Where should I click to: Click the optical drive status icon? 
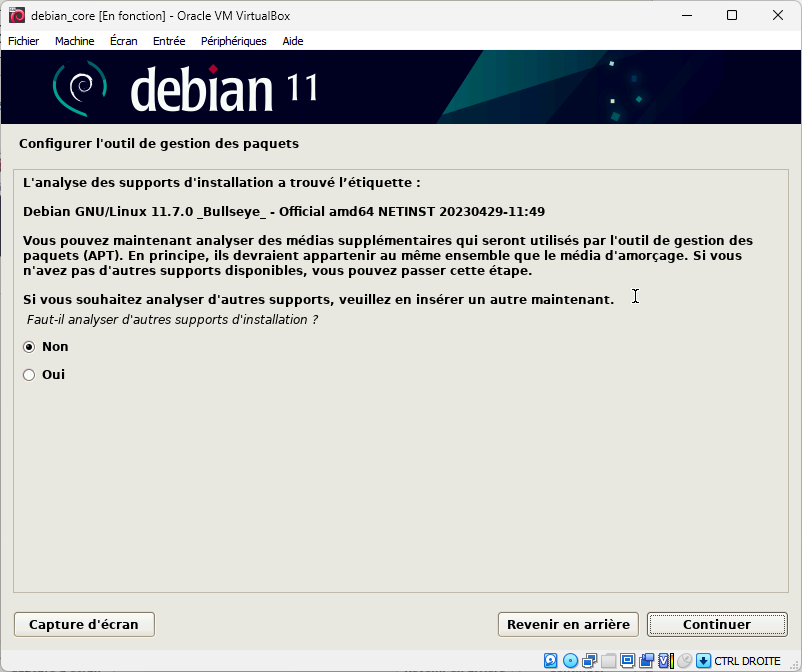click(x=570, y=661)
